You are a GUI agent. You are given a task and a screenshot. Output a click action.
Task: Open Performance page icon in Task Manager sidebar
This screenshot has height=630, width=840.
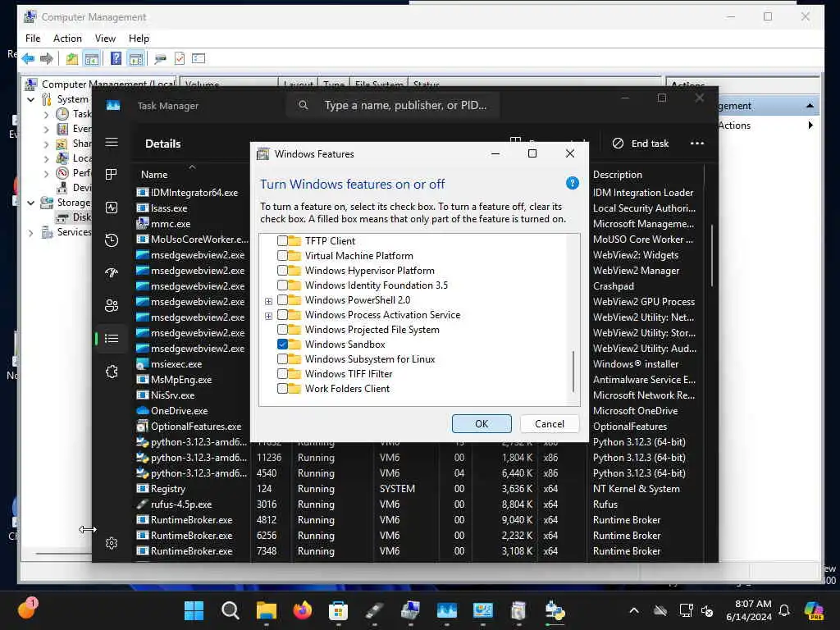pyautogui.click(x=112, y=208)
